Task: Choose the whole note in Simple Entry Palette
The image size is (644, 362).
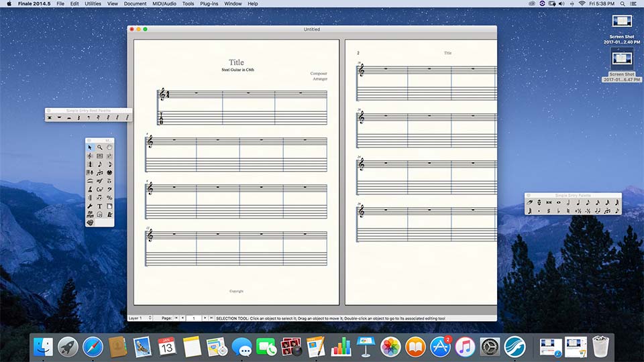Action: (559, 202)
